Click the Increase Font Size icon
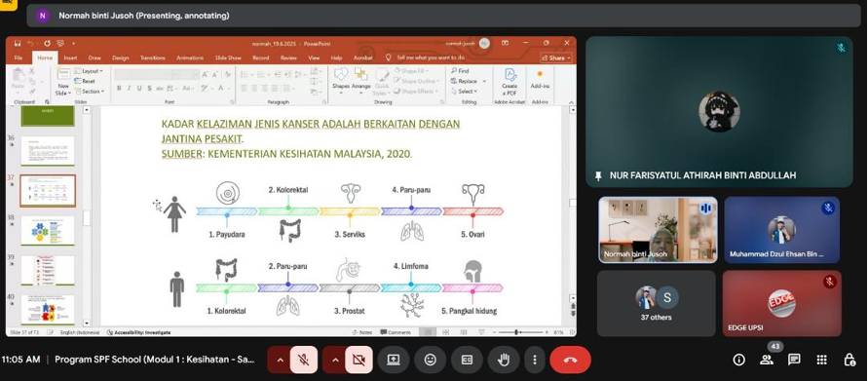Image resolution: width=868 pixels, height=381 pixels. click(205, 74)
